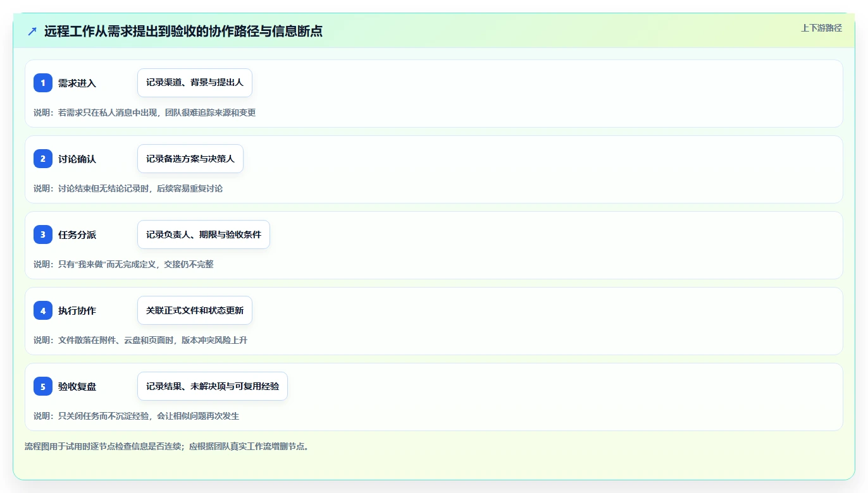The height and width of the screenshot is (493, 868).
Task: Click the step 4 number badge
Action: [x=43, y=310]
